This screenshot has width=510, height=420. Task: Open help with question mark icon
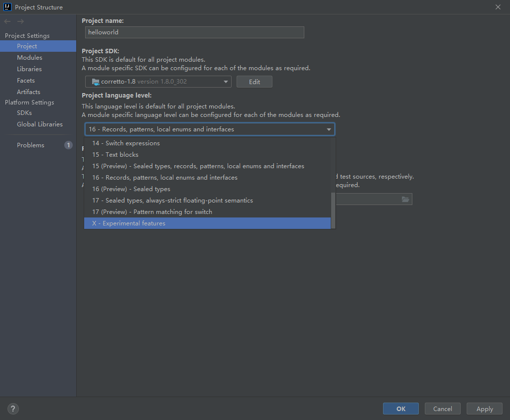[x=13, y=409]
